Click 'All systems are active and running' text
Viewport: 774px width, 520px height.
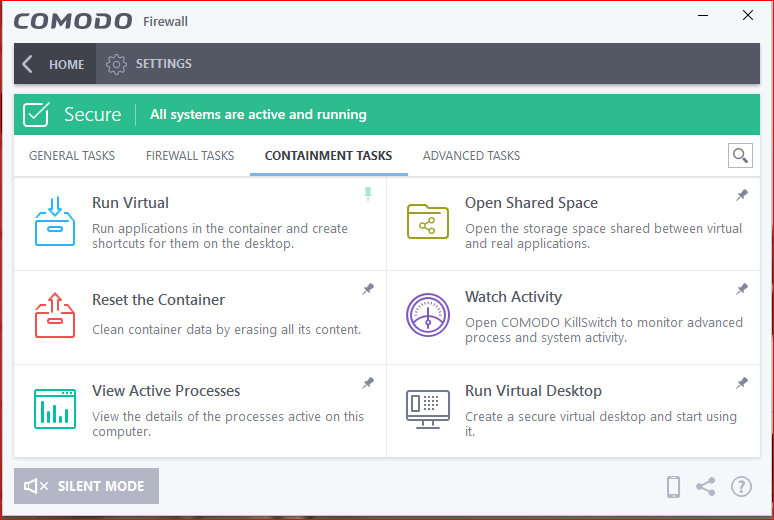(x=258, y=115)
